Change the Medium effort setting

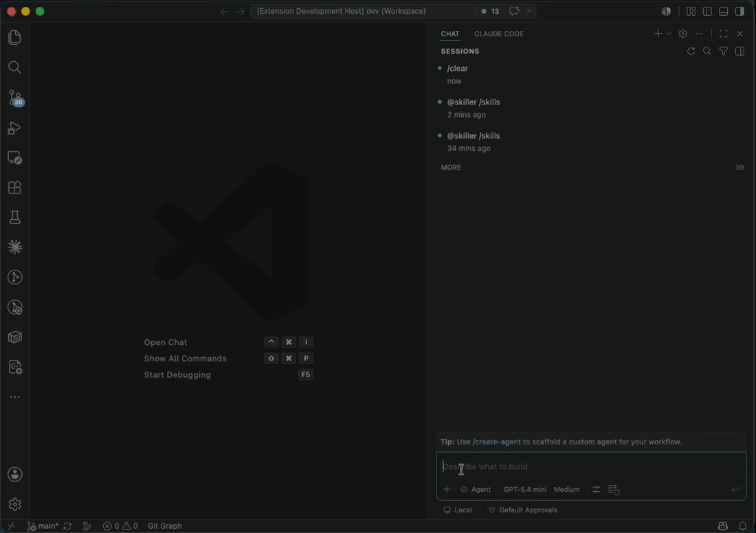pos(566,489)
